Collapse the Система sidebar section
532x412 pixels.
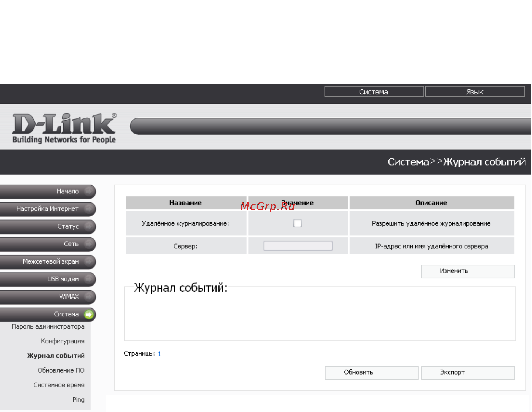48,315
